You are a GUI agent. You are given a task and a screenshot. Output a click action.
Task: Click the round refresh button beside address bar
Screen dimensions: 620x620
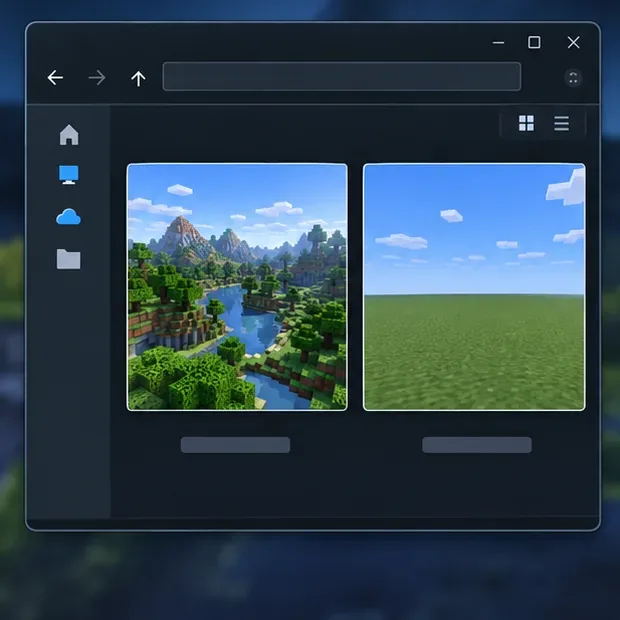(573, 78)
